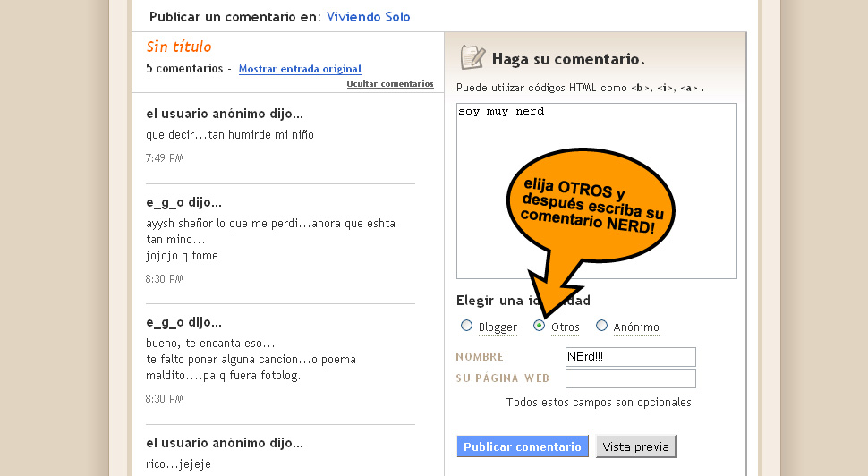
Task: Click the Haga su comentario heading
Action: coord(568,59)
